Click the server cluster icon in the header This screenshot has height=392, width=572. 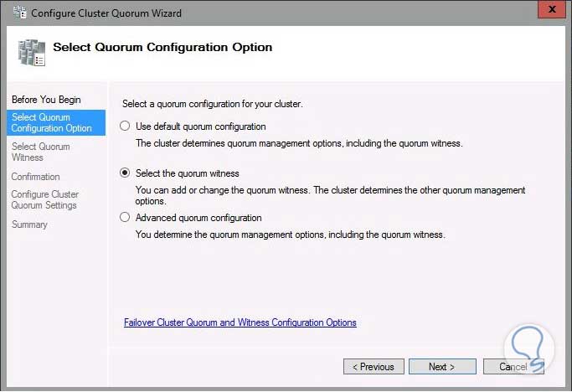pyautogui.click(x=29, y=52)
